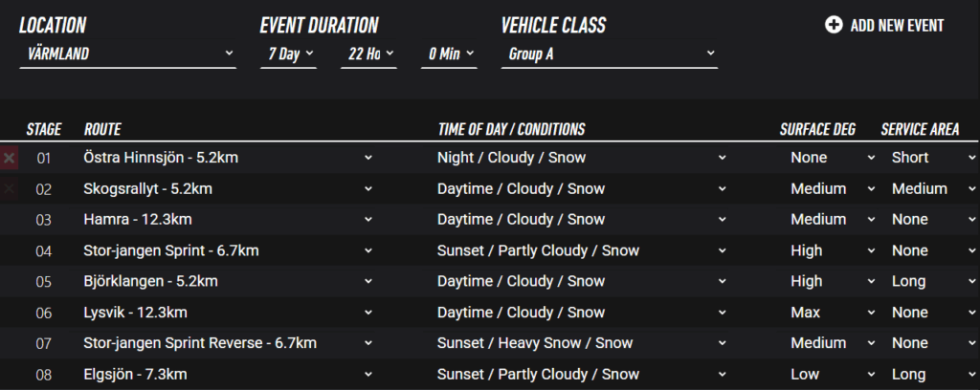The height and width of the screenshot is (390, 980).
Task: Change stage 06 Max surface degradation
Action: (x=831, y=313)
